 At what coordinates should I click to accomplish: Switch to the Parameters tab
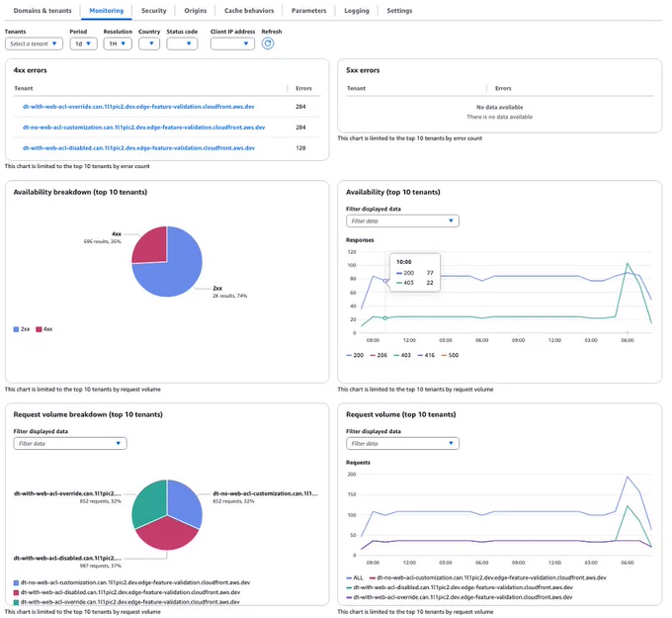309,10
